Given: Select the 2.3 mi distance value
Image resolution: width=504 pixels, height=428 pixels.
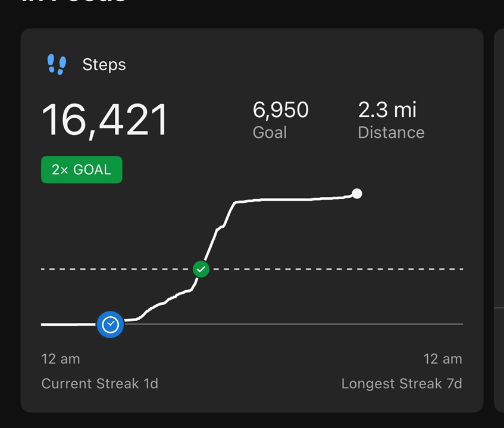Looking at the screenshot, I should point(387,110).
